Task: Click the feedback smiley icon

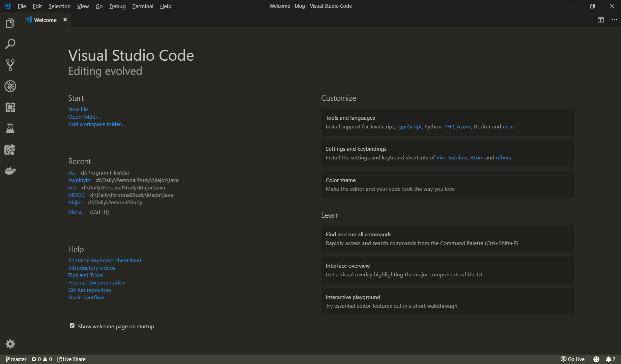Action: coord(596,359)
